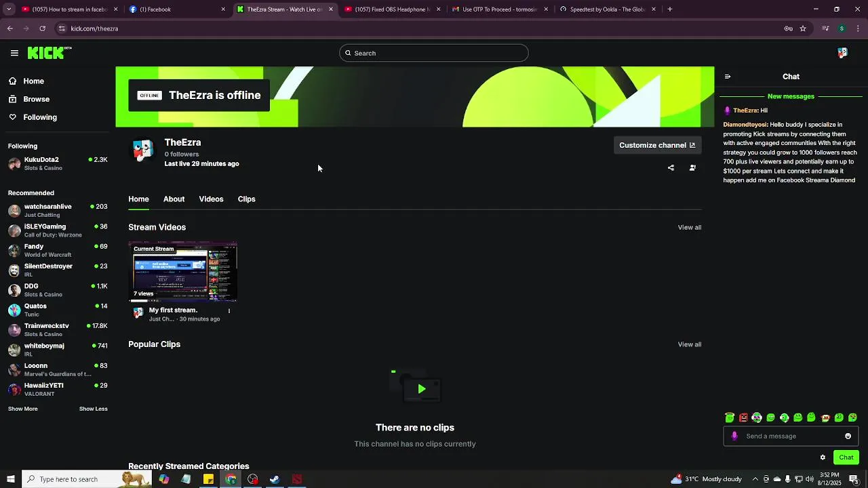Image resolution: width=868 pixels, height=488 pixels.
Task: Open Steam from taskbar
Action: pyautogui.click(x=275, y=479)
